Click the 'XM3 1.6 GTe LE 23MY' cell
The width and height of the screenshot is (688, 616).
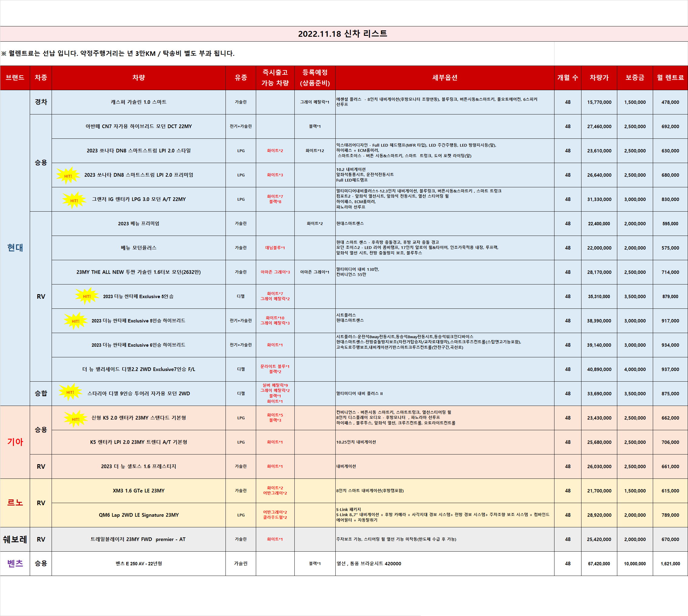[x=139, y=491]
